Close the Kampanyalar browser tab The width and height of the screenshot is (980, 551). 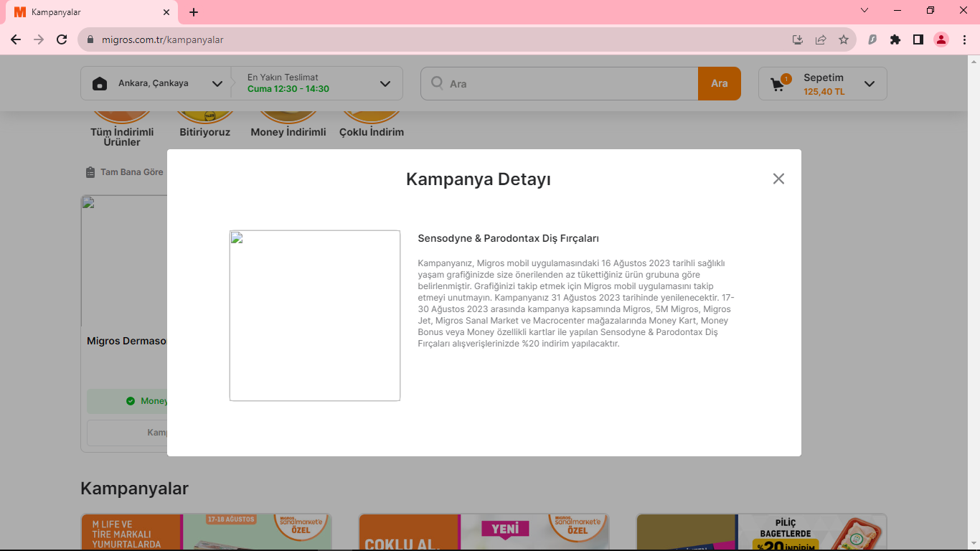click(x=166, y=12)
